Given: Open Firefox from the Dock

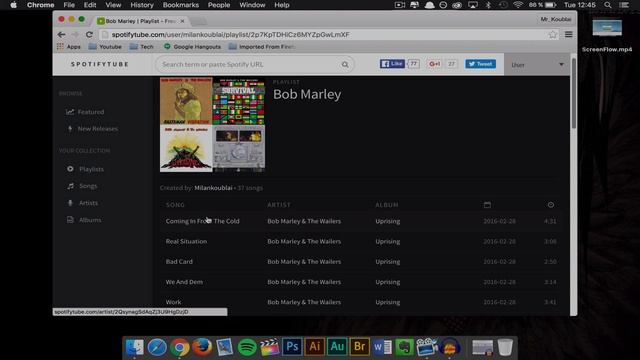Looking at the screenshot, I should point(202,347).
